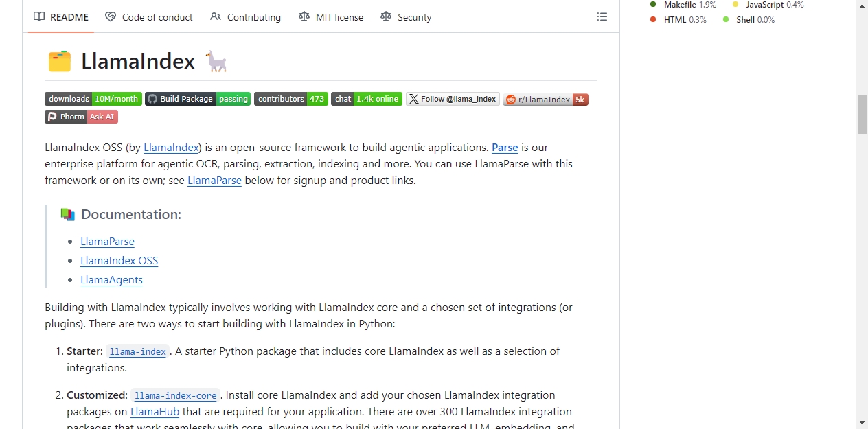Open the README outline list icon

(x=602, y=17)
